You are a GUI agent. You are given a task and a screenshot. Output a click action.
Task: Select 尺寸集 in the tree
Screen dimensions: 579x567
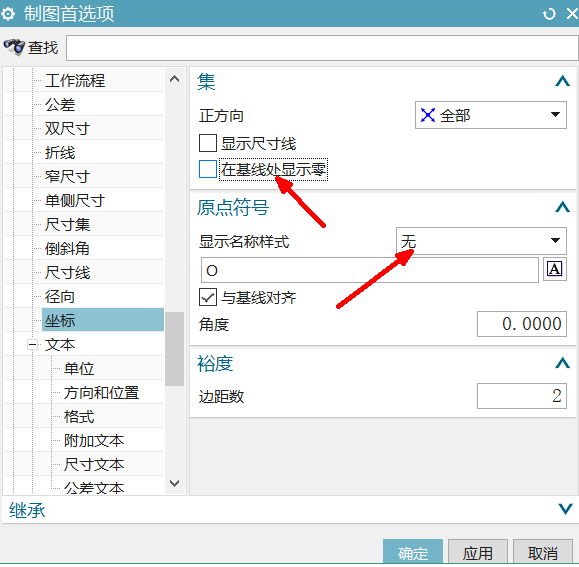pyautogui.click(x=67, y=225)
